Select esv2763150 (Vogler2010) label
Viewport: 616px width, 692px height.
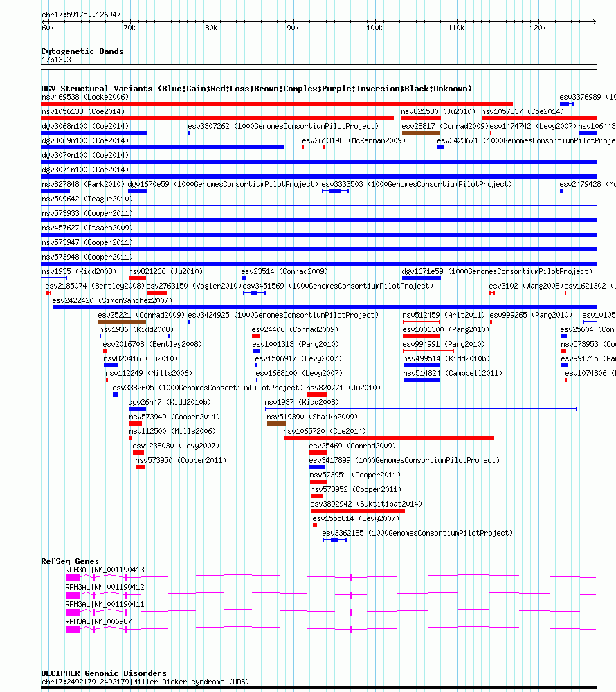194,286
